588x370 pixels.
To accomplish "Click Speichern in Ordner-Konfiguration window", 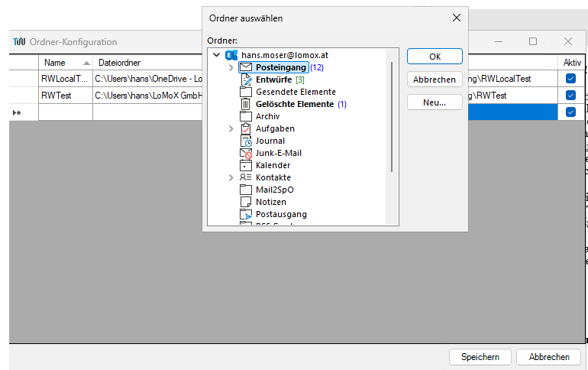I will coord(480,357).
